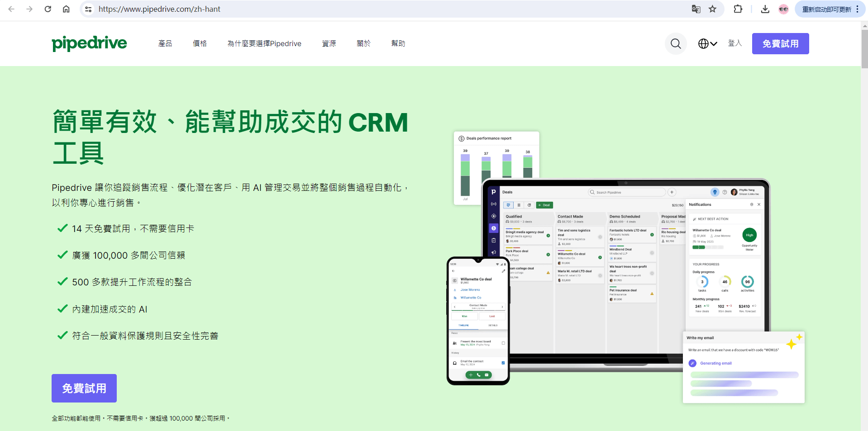The image size is (868, 431).
Task: Open the globe language selector dropdown
Action: [x=707, y=43]
